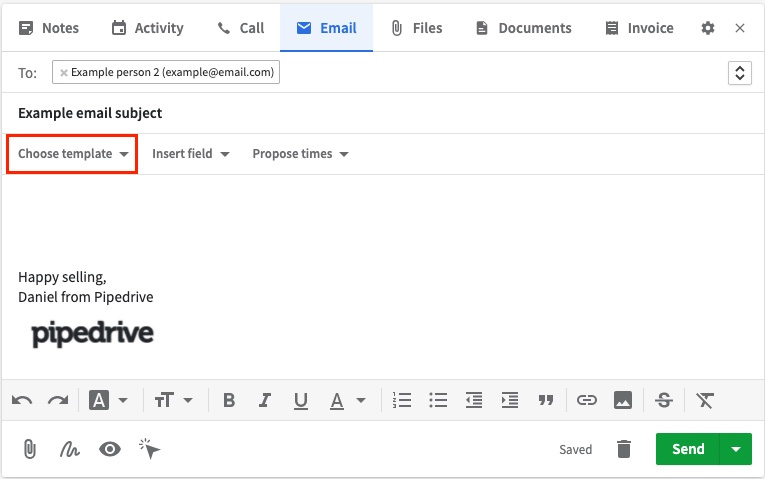Click the text highlight color icon
765x479 pixels.
coord(99,400)
